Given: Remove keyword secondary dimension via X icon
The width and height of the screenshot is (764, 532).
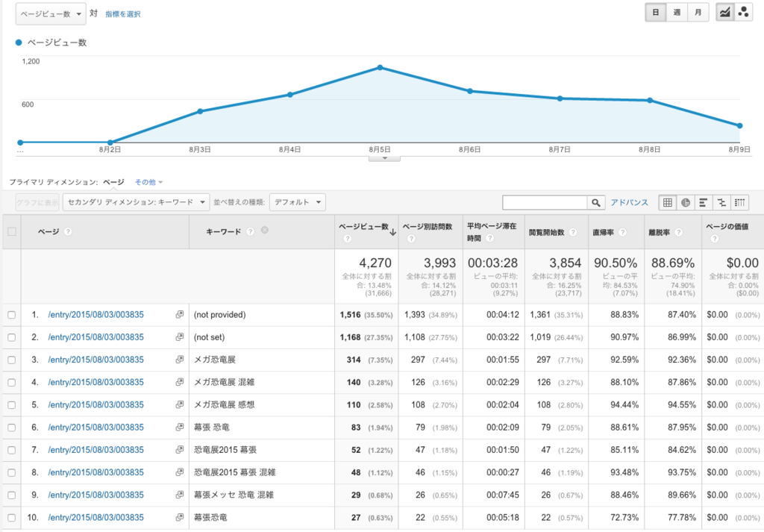Looking at the screenshot, I should click(x=265, y=230).
